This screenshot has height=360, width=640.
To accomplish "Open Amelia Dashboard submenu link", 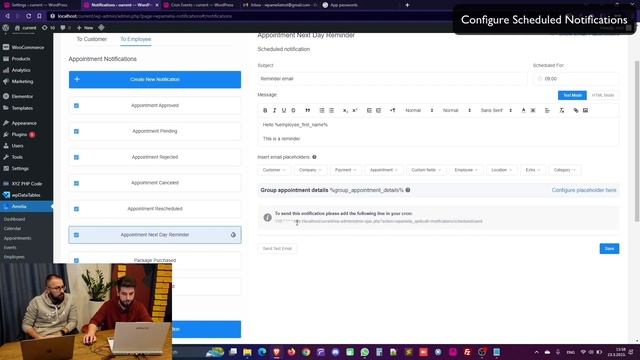I will (x=15, y=219).
